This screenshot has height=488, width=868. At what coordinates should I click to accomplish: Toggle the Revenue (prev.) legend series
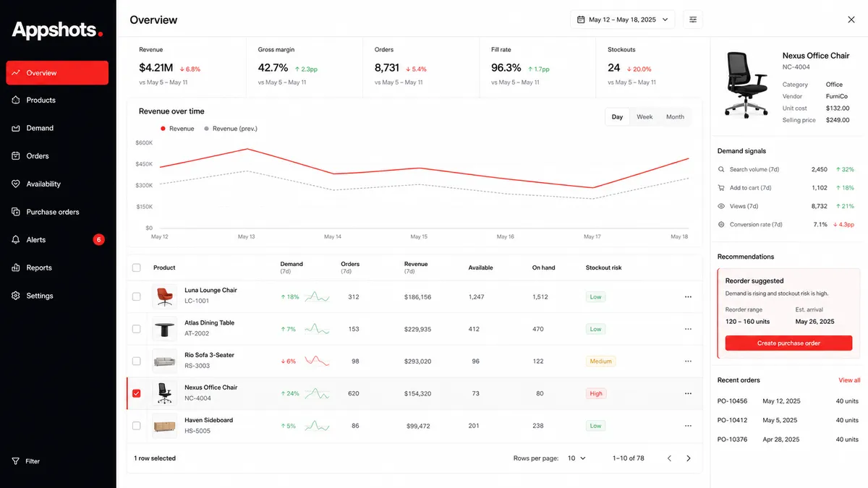click(x=231, y=129)
